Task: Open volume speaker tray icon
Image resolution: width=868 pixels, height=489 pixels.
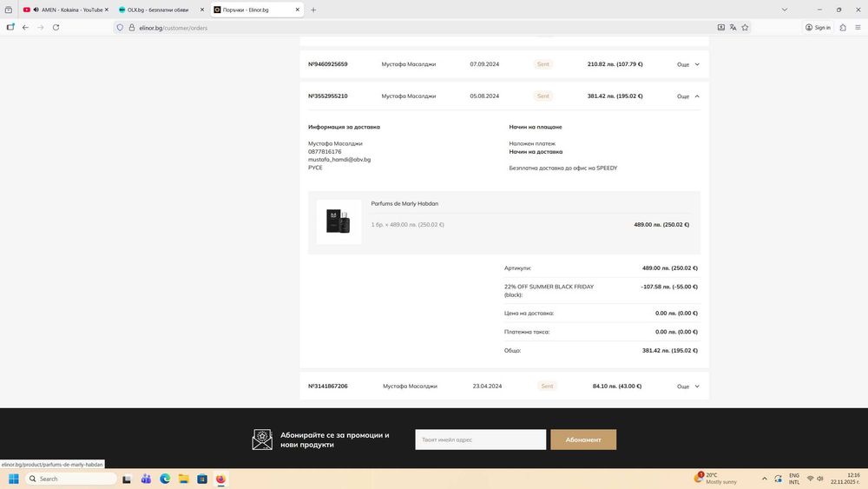Action: 820,479
